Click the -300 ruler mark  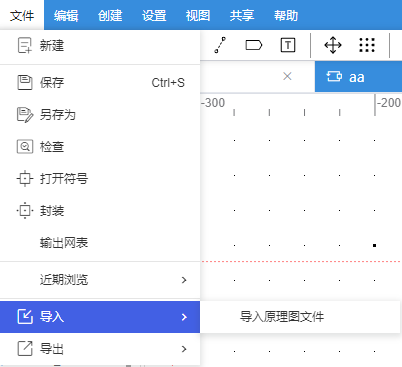point(213,103)
